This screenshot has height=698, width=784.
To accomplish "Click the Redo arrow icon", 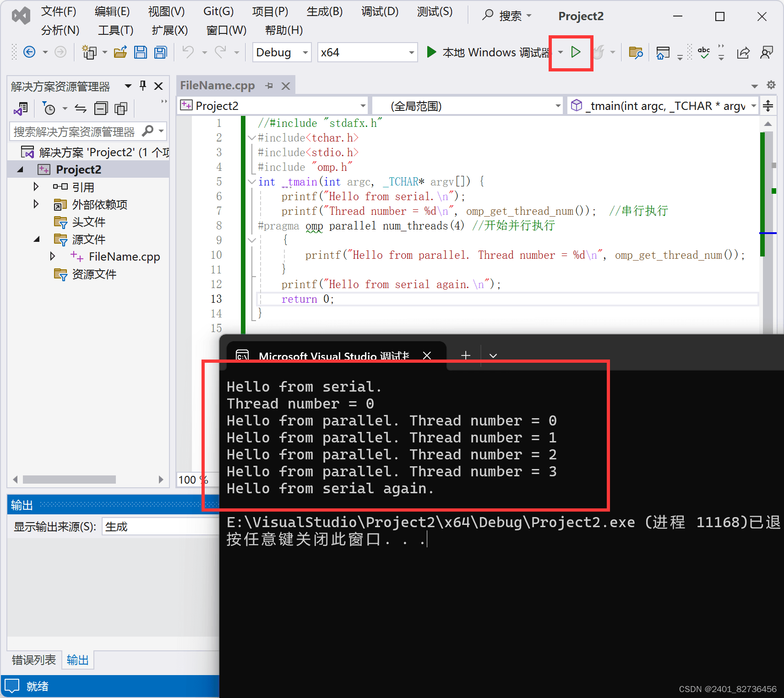I will pos(221,52).
